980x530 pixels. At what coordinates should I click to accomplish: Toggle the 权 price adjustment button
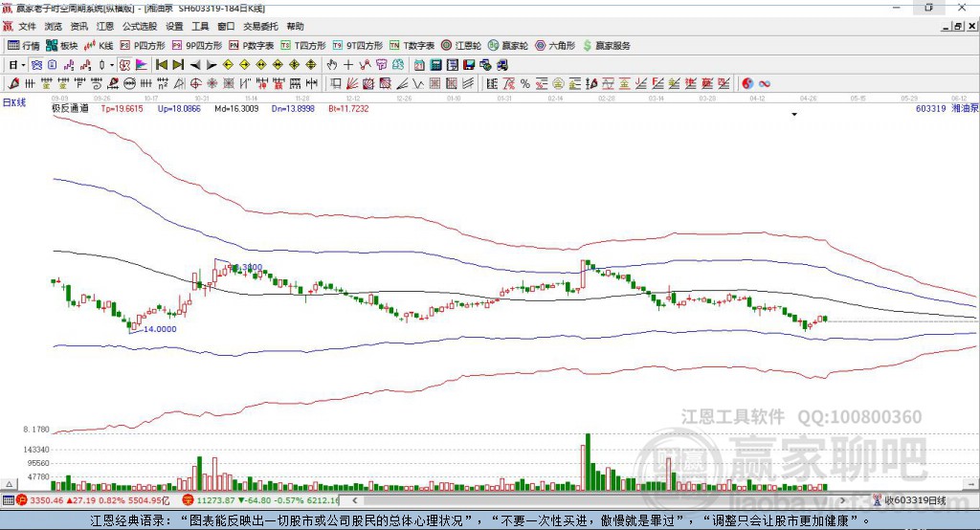pos(125,65)
